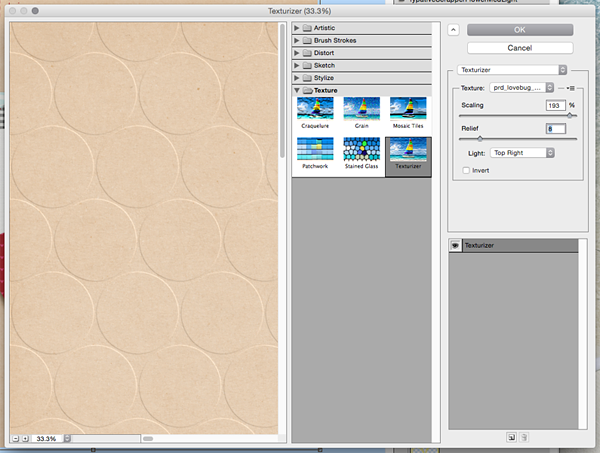
Task: Expand the Distort filter folder
Action: point(297,53)
